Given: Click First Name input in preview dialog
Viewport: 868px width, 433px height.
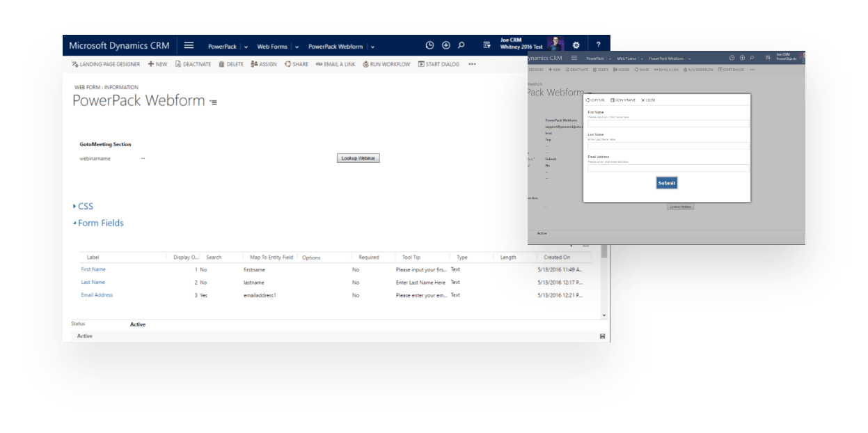Looking at the screenshot, I should pyautogui.click(x=668, y=124).
